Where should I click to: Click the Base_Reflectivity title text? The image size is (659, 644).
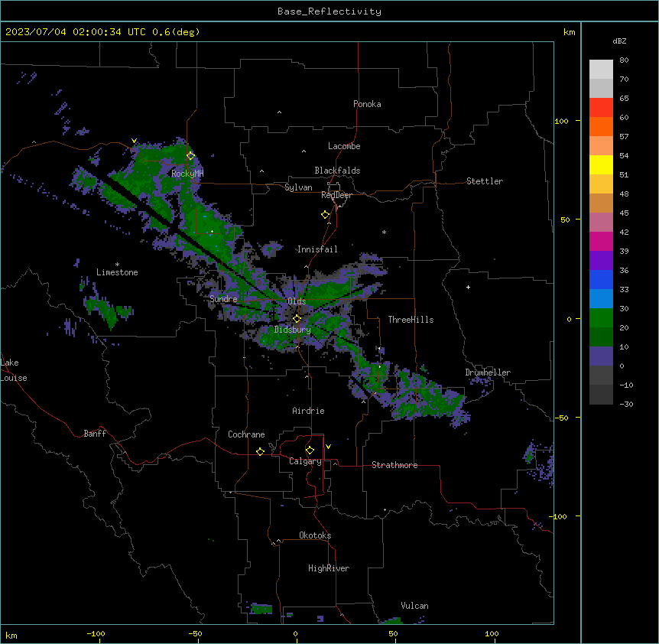[329, 11]
